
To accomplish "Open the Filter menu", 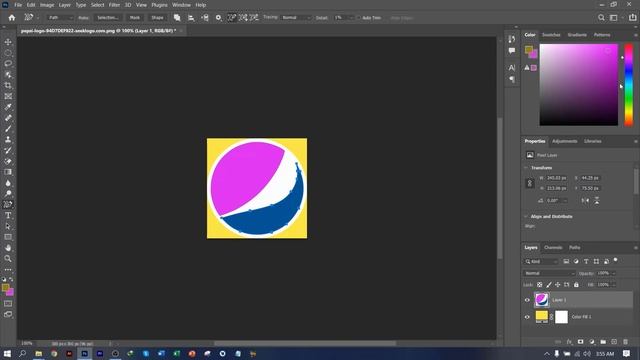I will (x=114, y=5).
